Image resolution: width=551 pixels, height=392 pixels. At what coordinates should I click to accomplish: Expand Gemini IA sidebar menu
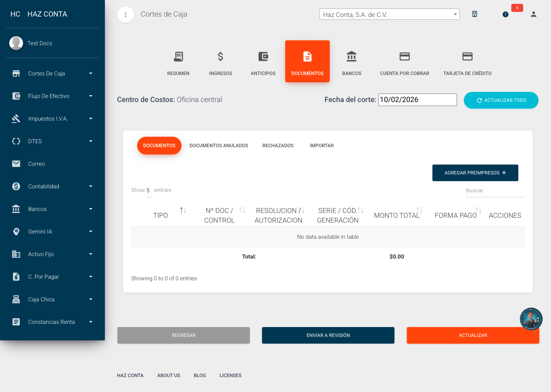(x=52, y=231)
